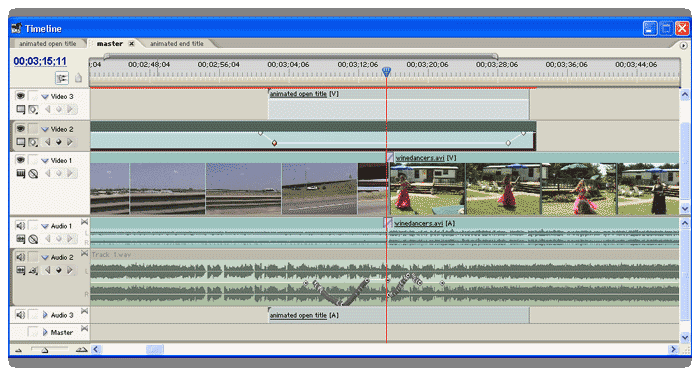The height and width of the screenshot is (376, 700).
Task: Collapse the Video 3 track
Action: (x=45, y=96)
